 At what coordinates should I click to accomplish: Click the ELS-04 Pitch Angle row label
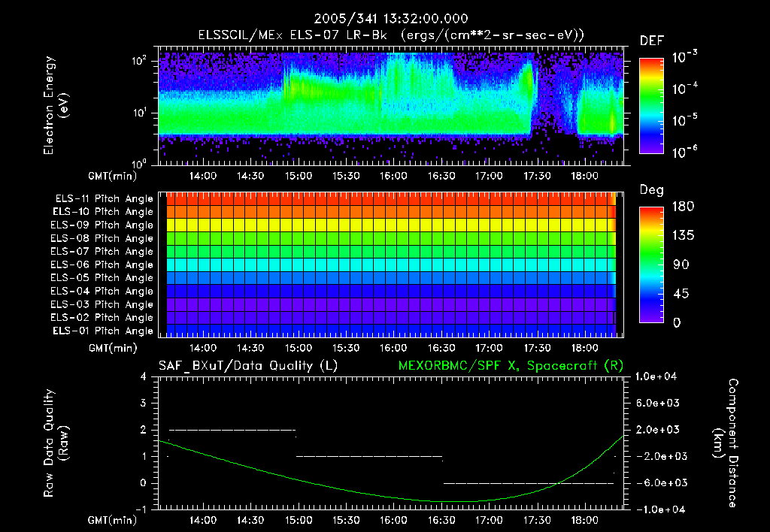click(x=102, y=291)
